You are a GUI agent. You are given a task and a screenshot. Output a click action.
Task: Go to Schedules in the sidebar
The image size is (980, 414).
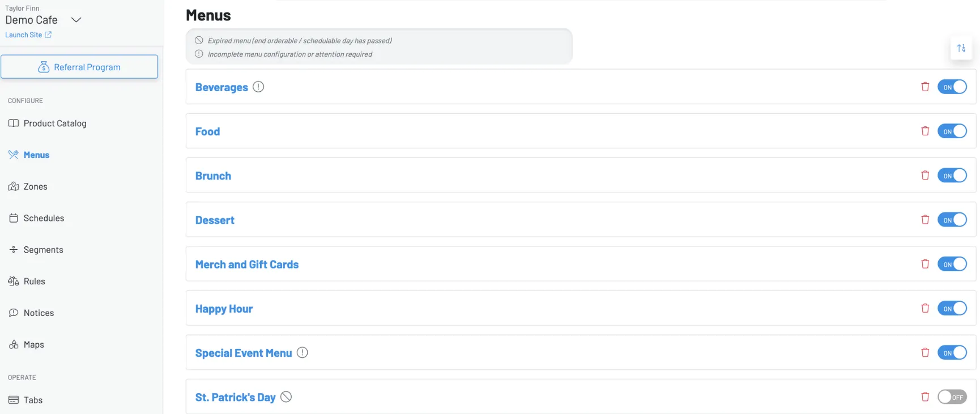click(44, 218)
